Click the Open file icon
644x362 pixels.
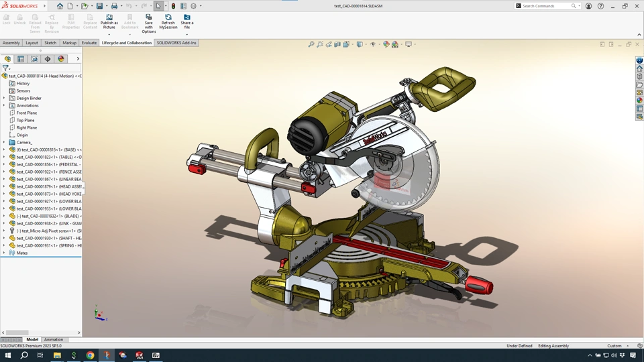click(x=85, y=6)
